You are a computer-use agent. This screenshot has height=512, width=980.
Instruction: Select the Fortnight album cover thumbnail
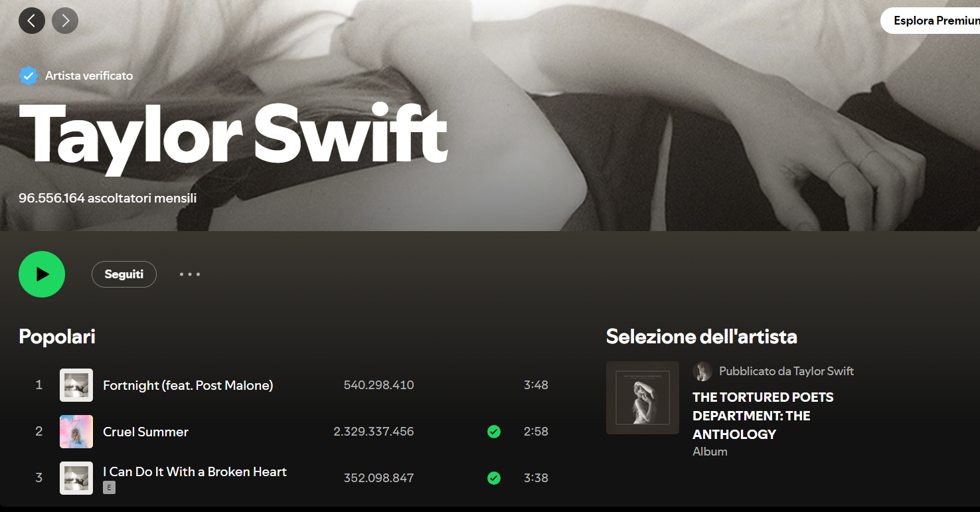[x=76, y=385]
